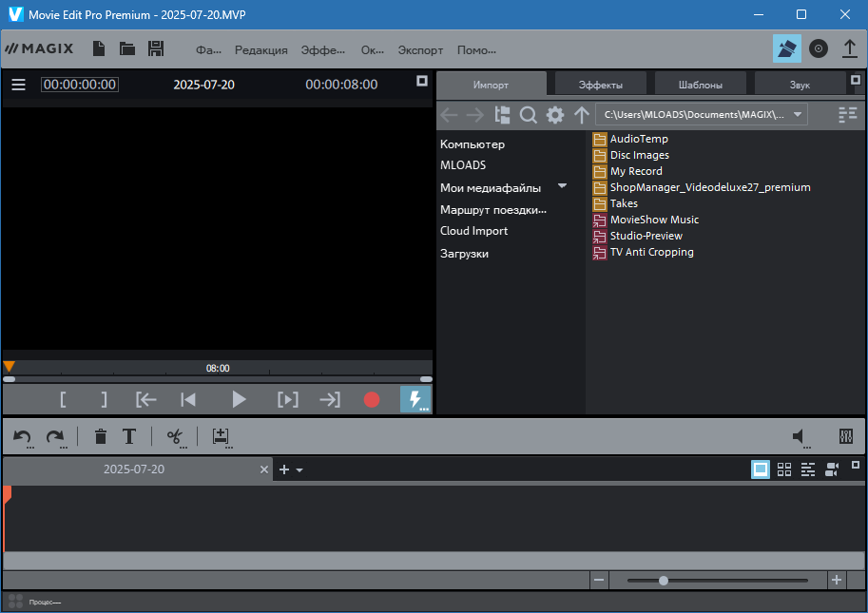Set range end with right bracket
The image size is (868, 613).
(104, 399)
